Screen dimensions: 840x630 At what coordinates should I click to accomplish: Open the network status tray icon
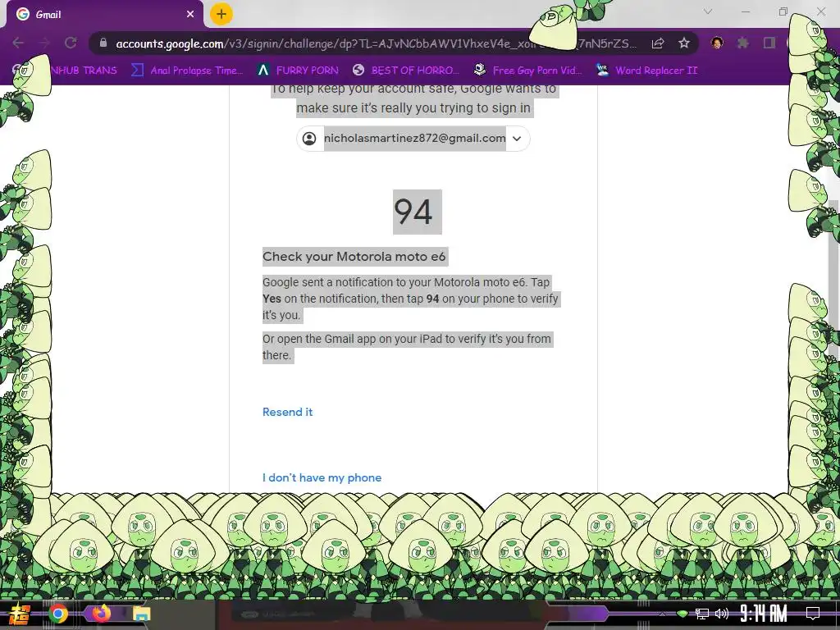pos(702,614)
